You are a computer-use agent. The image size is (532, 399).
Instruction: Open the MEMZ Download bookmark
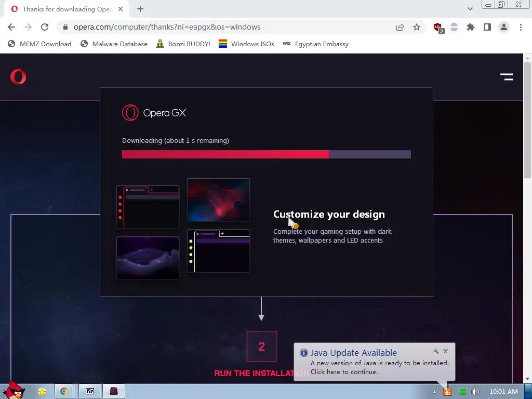pos(39,44)
